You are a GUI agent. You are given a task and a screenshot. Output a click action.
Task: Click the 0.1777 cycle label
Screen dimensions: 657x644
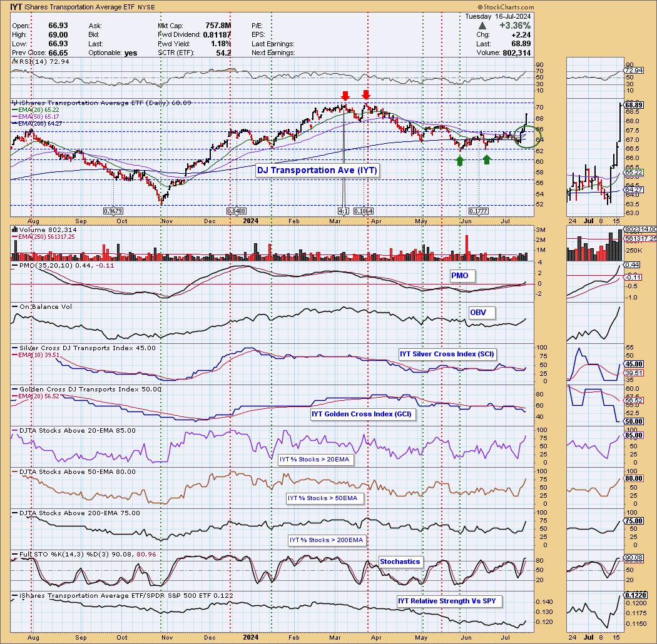pyautogui.click(x=478, y=211)
